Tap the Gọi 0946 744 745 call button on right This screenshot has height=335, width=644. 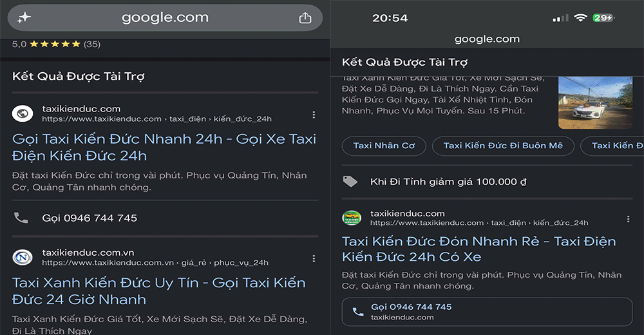[487, 312]
